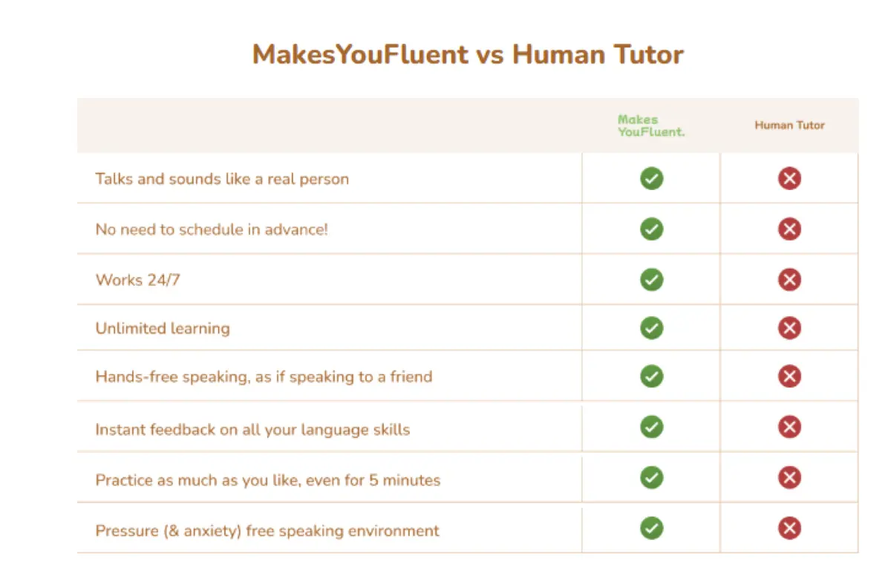The image size is (891, 588).
Task: Click green checkmark for No need to schedule
Action: coord(651,229)
